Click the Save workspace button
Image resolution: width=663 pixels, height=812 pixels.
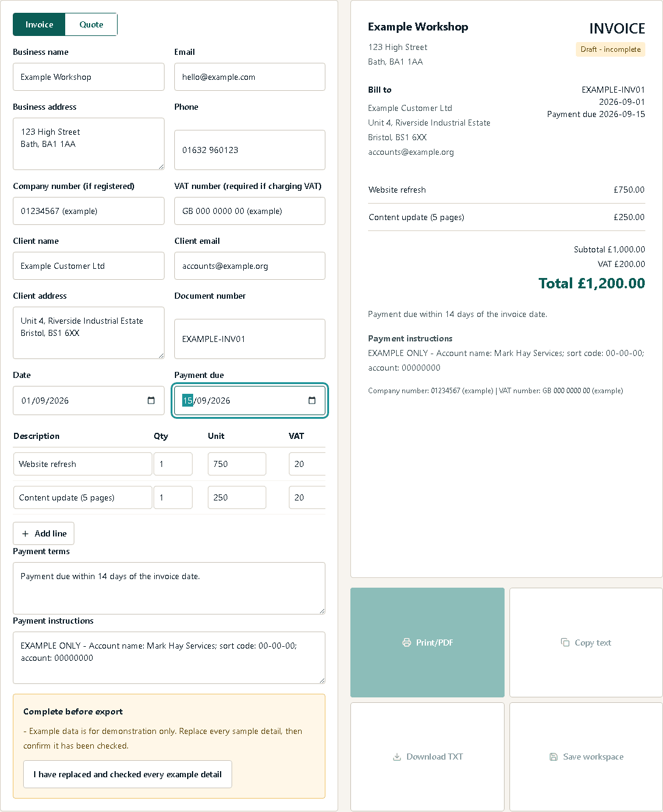point(586,757)
